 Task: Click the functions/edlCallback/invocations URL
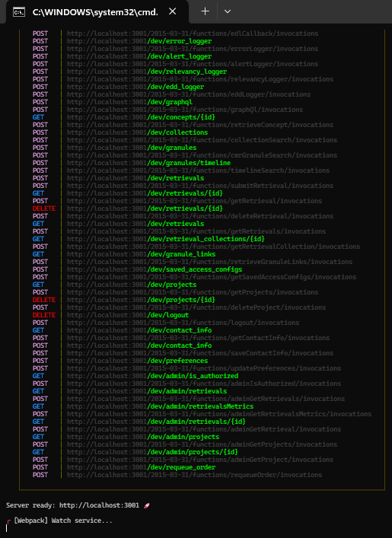pos(193,33)
